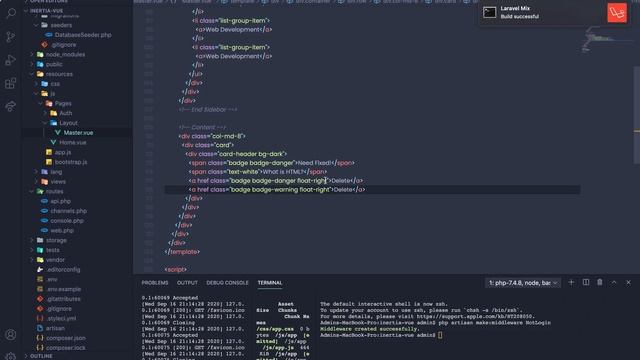Create a new terminal with the plus icon
Image resolution: width=640 pixels, height=360 pixels.
coord(571,282)
